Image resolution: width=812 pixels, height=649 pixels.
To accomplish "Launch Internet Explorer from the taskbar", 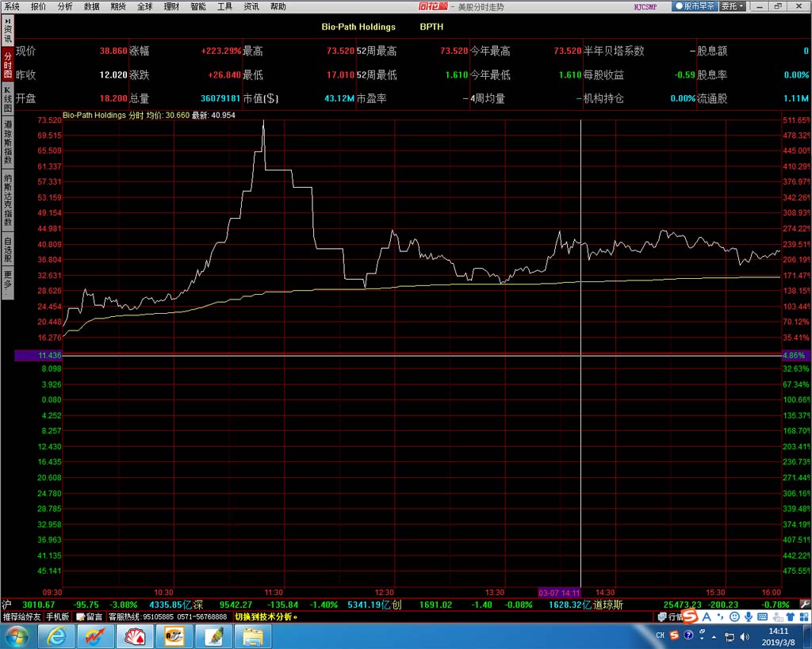I will [x=57, y=636].
